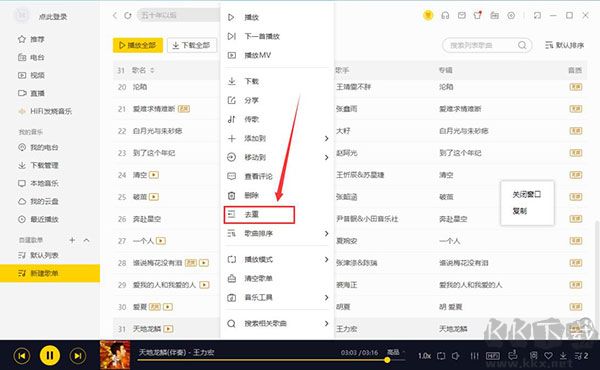Toggle the HiFi button in player bar
The height and width of the screenshot is (370, 600).
[x=493, y=356]
